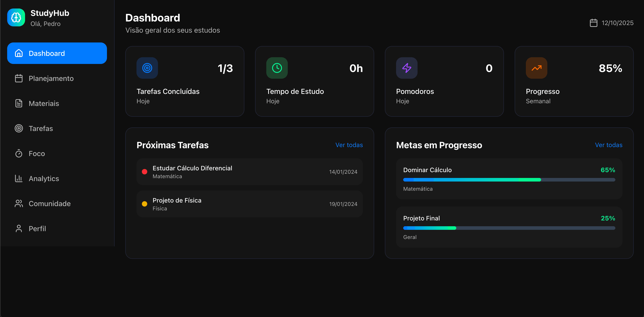The image size is (644, 317).
Task: Open the Planejamento menu item
Action: point(51,78)
